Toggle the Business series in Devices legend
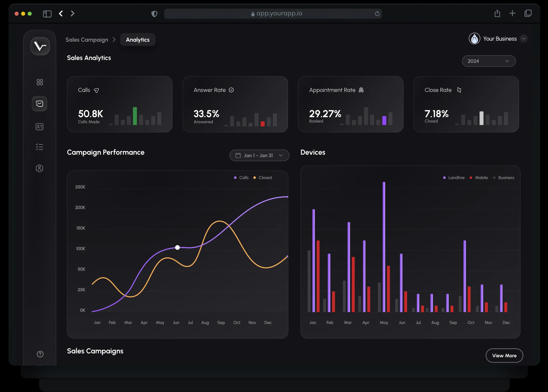Viewport: 548px width, 392px height. click(x=504, y=178)
